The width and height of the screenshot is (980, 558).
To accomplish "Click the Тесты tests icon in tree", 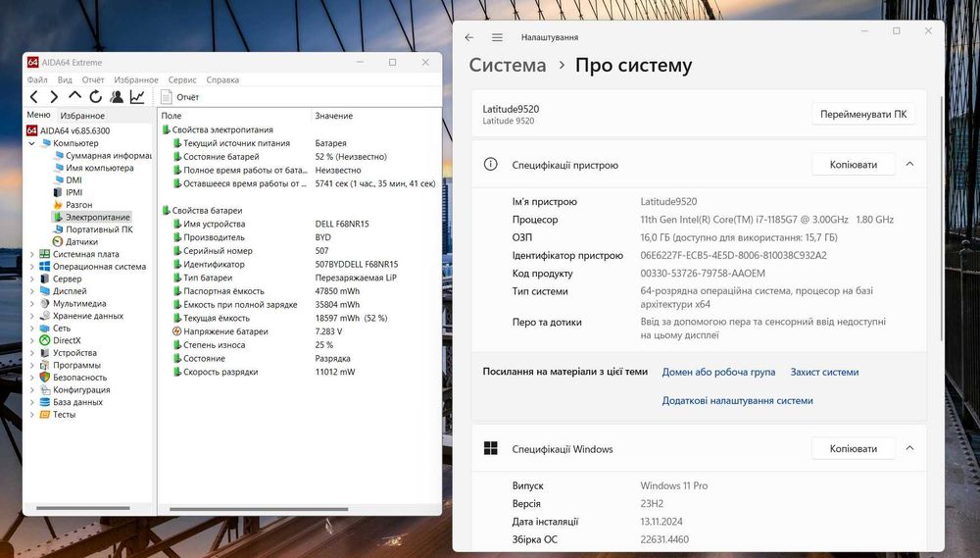I will pyautogui.click(x=44, y=414).
